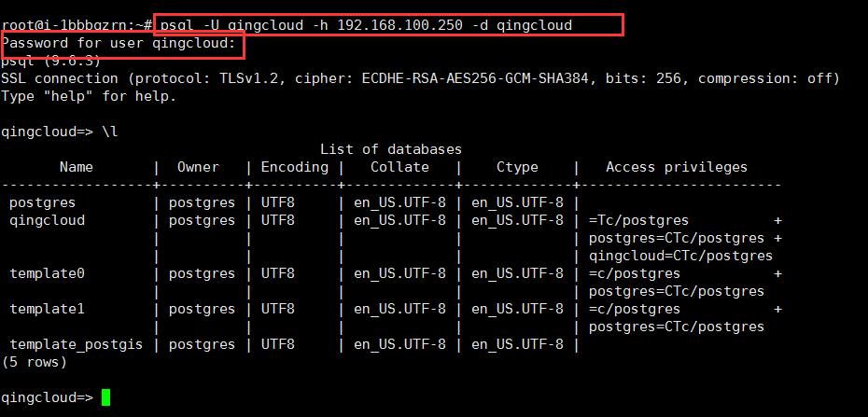
Task: Click the IP address 192.168.100.250
Action: tap(399, 25)
